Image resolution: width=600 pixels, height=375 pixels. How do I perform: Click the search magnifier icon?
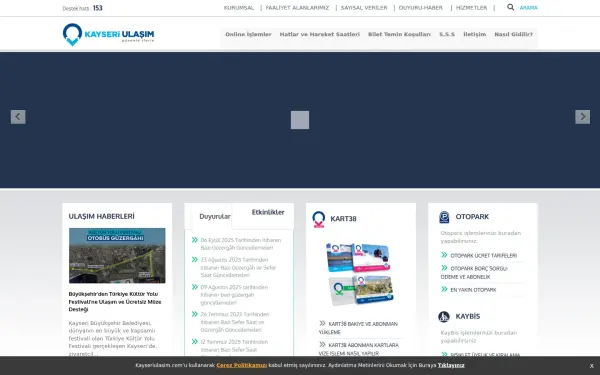(510, 7)
